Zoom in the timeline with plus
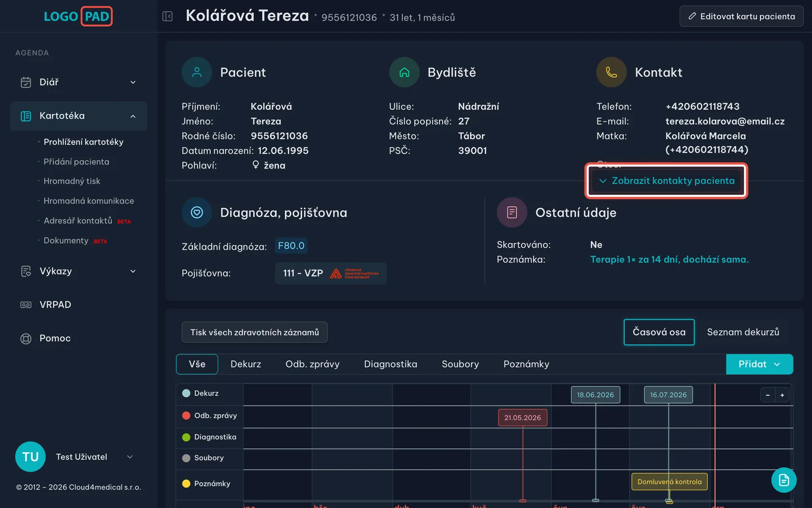This screenshot has width=812, height=508. pos(782,395)
